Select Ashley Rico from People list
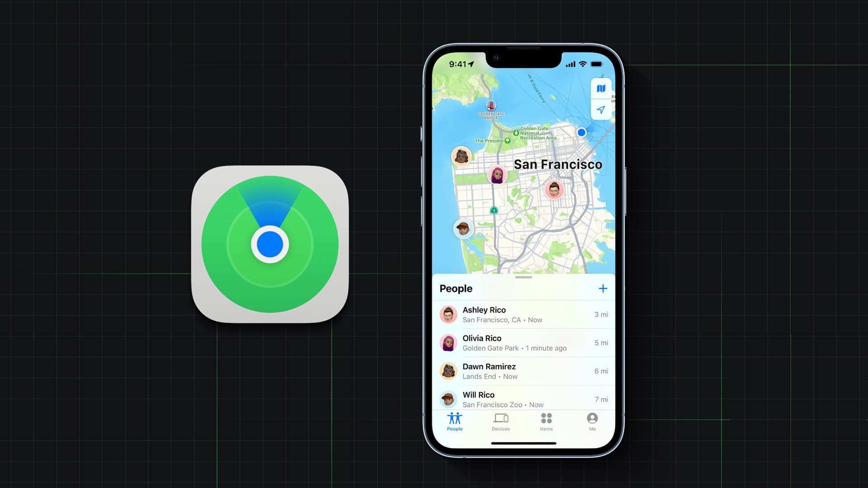Image resolution: width=868 pixels, height=488 pixels. pos(524,314)
